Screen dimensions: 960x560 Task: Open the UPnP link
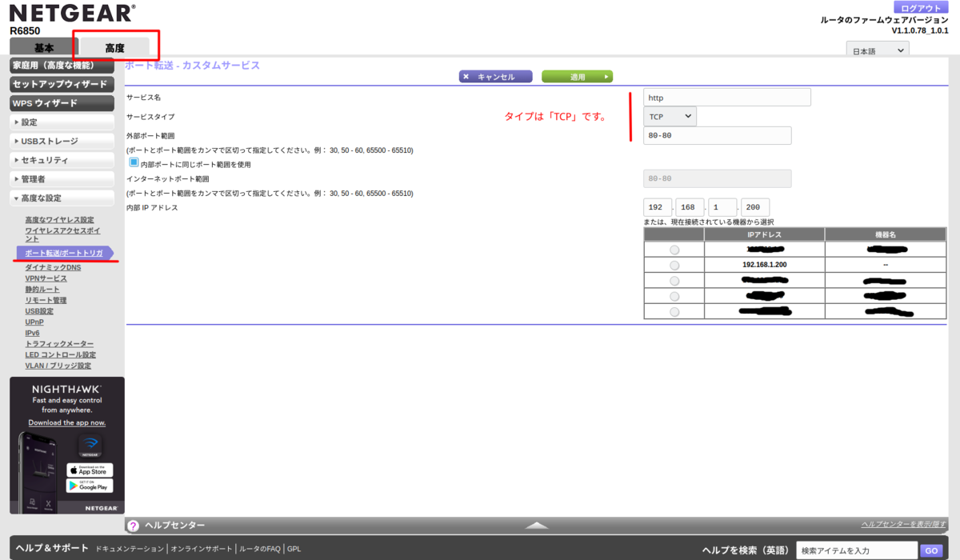click(34, 322)
